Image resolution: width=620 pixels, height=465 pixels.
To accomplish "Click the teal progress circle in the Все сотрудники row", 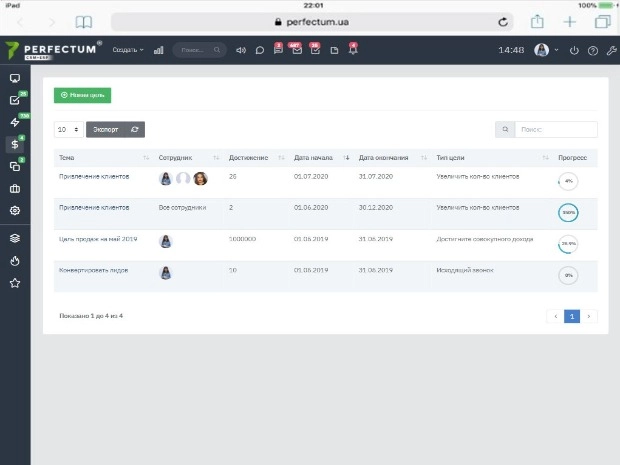I will [x=568, y=212].
